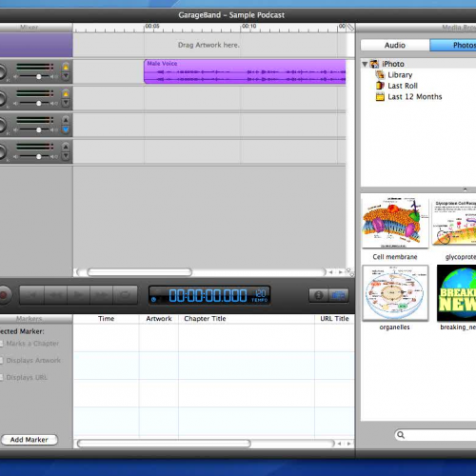476x476 pixels.
Task: Open the Last Roll album
Action: pyautogui.click(x=403, y=86)
